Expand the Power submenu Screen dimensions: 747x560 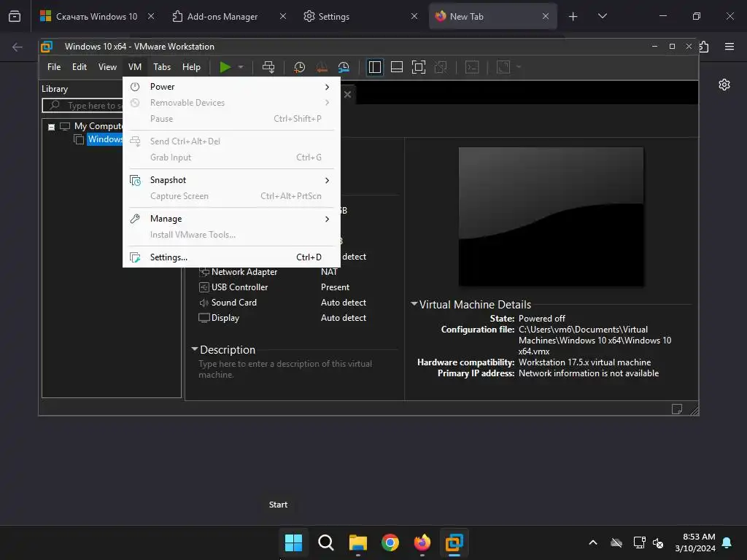pos(231,87)
